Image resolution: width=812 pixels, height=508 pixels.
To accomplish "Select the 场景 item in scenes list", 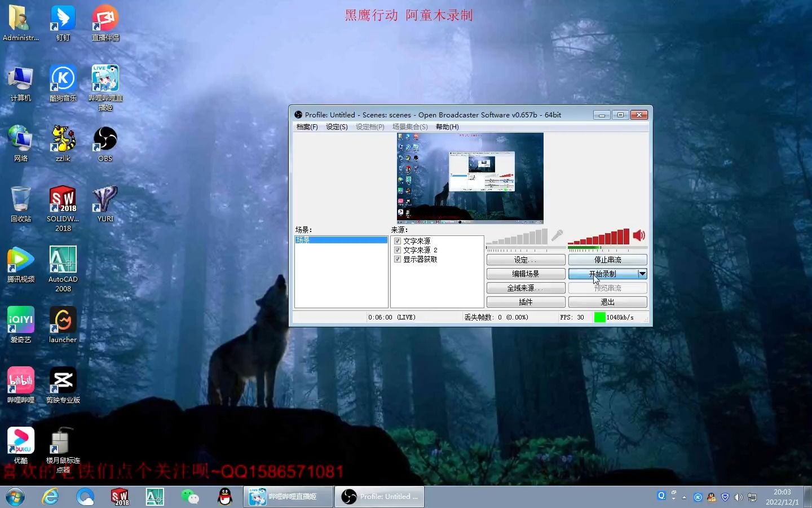I will point(341,240).
